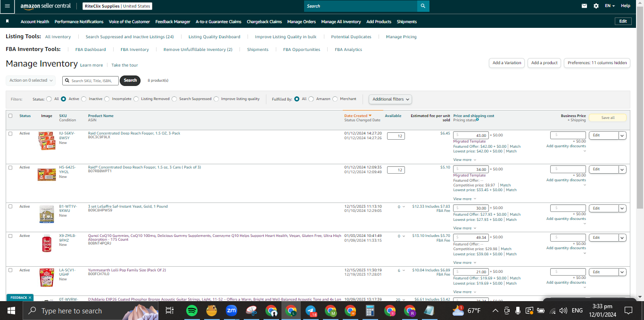Open the EN language dropdown
The height and width of the screenshot is (320, 644).
tap(610, 6)
